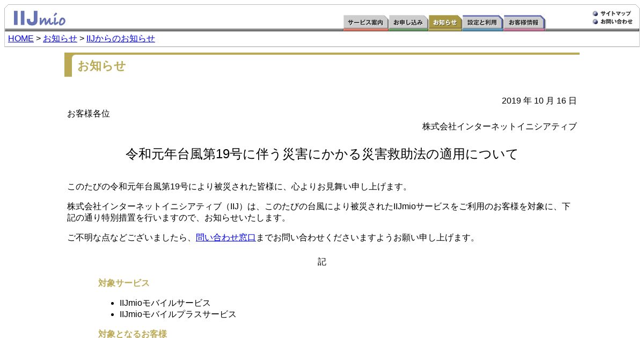Click the 対象となるお客様 heading
644x338 pixels.
(133, 334)
